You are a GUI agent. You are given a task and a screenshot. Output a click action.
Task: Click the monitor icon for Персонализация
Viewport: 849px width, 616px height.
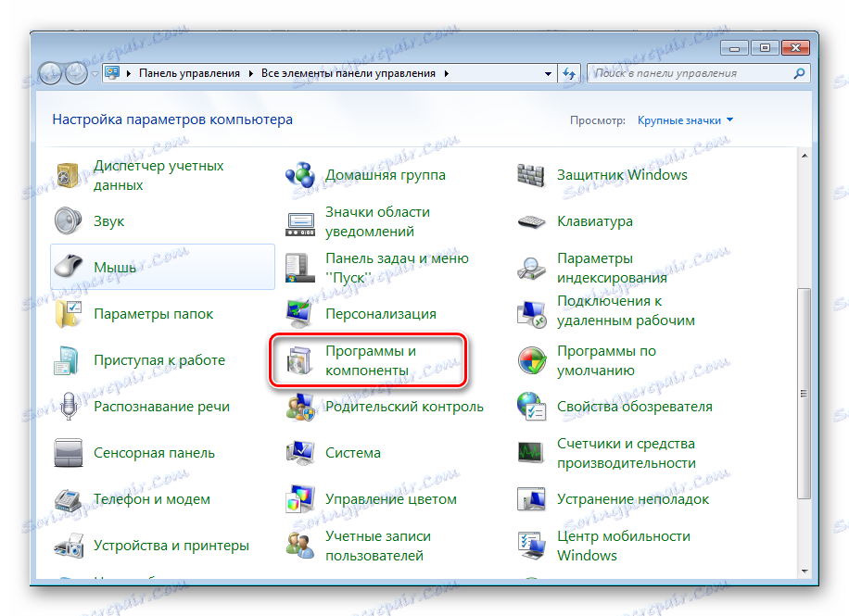pos(300,314)
